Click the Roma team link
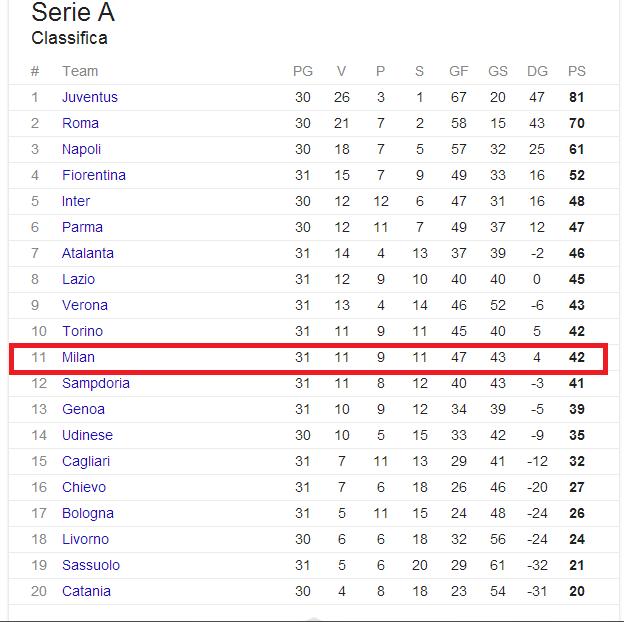The height and width of the screenshot is (622, 624). pyautogui.click(x=80, y=123)
